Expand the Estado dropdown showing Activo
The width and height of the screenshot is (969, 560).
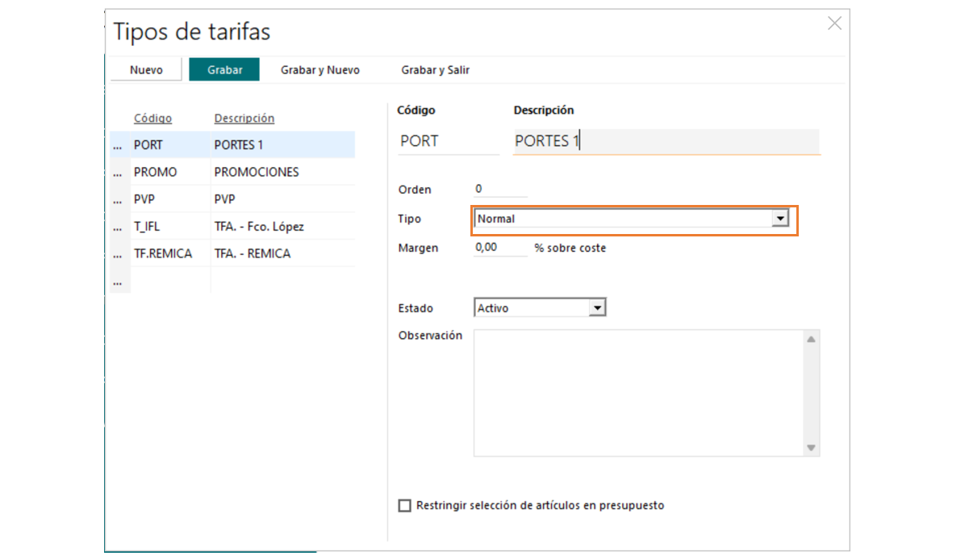click(x=597, y=308)
